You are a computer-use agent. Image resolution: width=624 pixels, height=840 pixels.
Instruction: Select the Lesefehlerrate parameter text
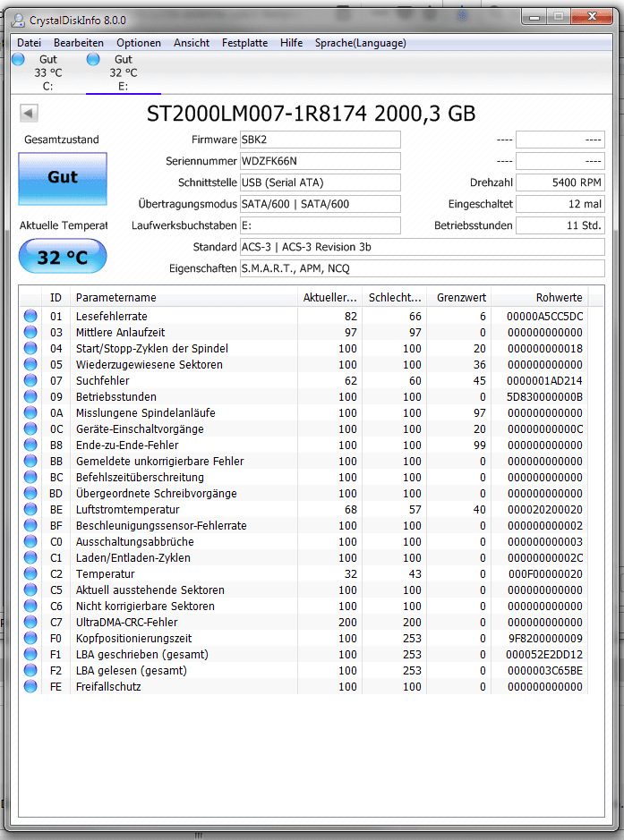click(112, 316)
